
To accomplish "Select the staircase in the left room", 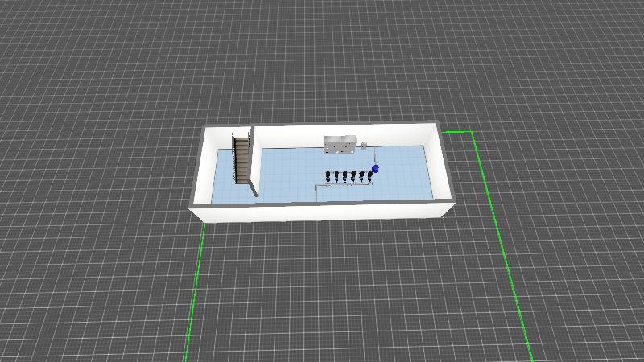I will coord(242,158).
